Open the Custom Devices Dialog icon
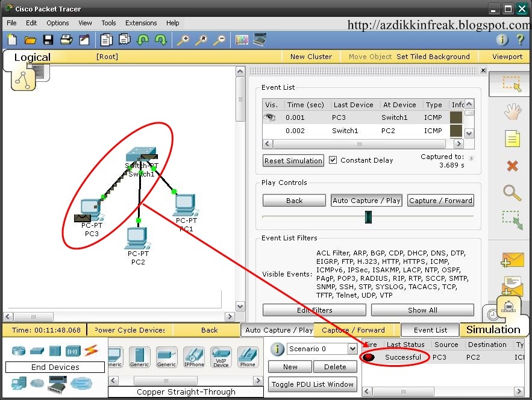532x400 pixels. pyautogui.click(x=260, y=39)
